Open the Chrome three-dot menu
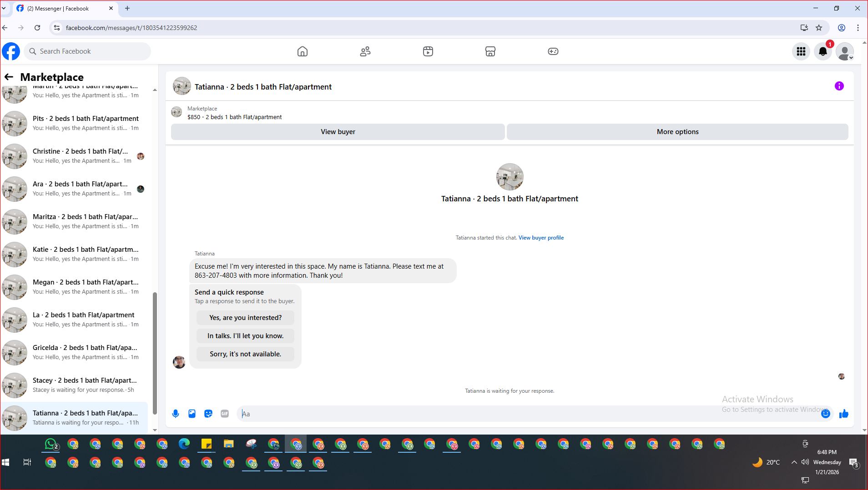Image resolution: width=868 pixels, height=490 pixels. [858, 28]
